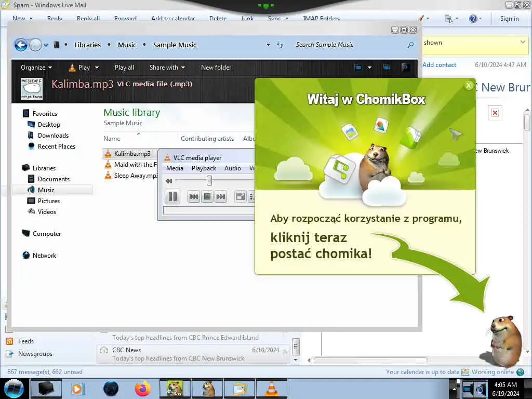Open the Windows Start button
This screenshot has height=399, width=532.
point(14,389)
